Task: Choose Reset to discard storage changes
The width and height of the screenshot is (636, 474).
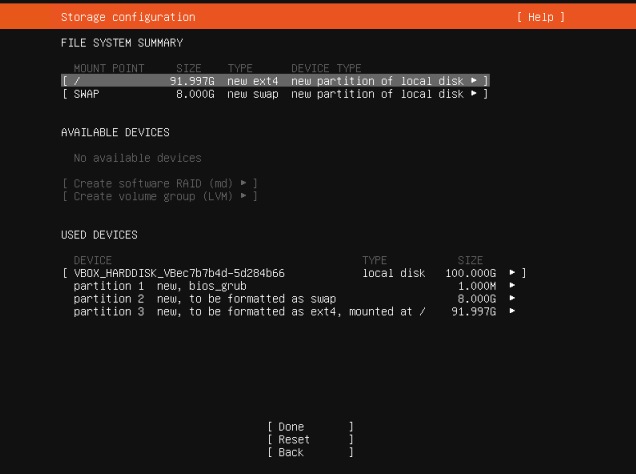Action: tap(310, 440)
